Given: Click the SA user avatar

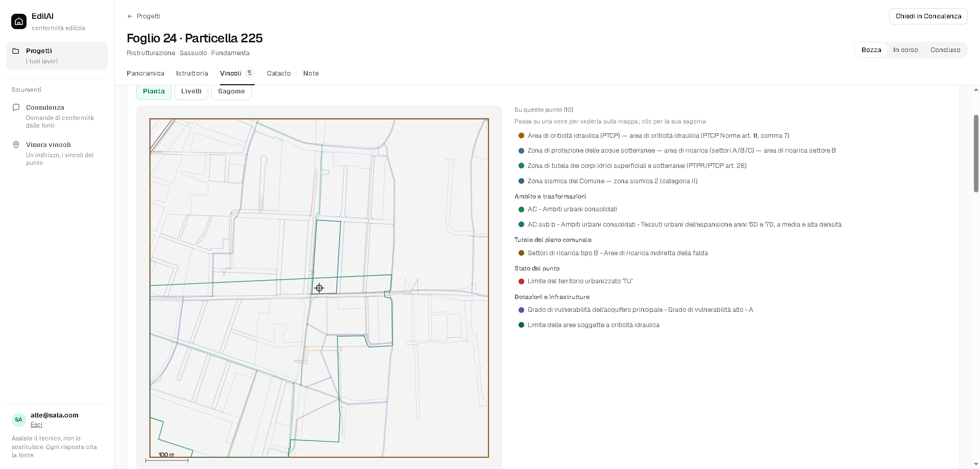Looking at the screenshot, I should (x=19, y=419).
